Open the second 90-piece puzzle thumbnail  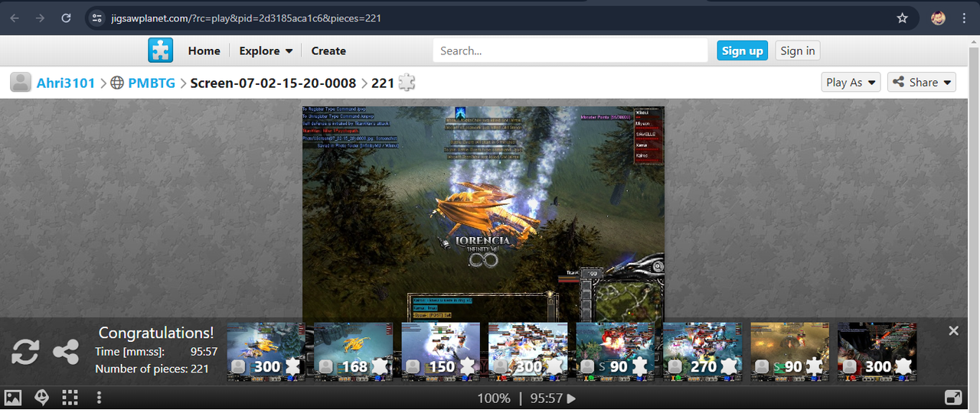point(789,352)
